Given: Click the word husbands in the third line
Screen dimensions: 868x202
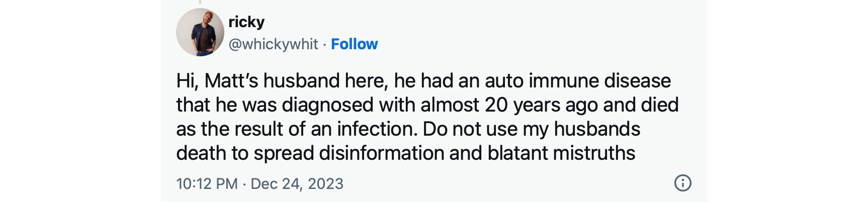Looking at the screenshot, I should [x=597, y=129].
